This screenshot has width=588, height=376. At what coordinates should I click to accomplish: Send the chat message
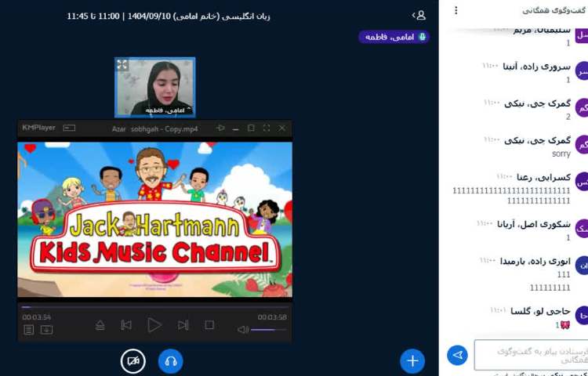coord(458,355)
